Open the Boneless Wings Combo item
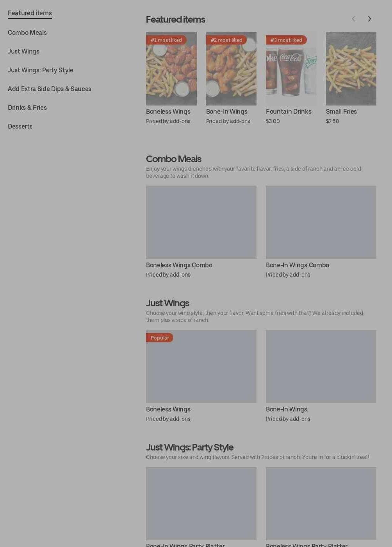 pos(201,222)
